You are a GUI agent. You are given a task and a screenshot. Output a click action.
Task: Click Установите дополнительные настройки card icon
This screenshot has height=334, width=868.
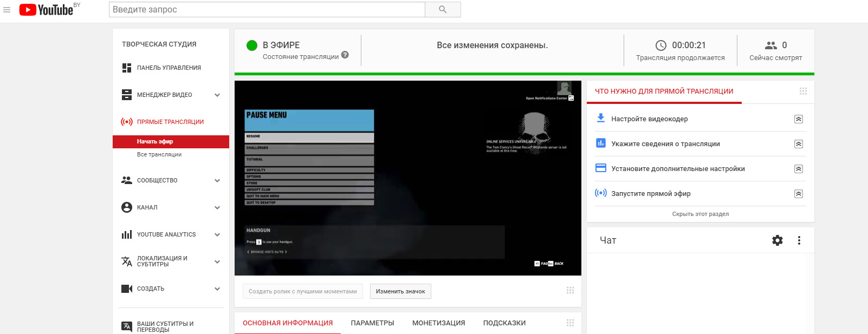tap(601, 168)
